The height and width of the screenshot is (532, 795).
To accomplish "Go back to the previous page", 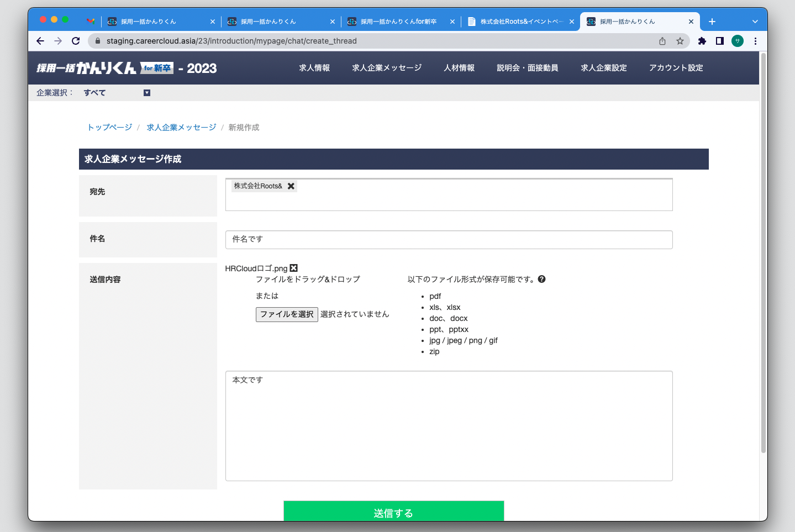I will tap(40, 41).
